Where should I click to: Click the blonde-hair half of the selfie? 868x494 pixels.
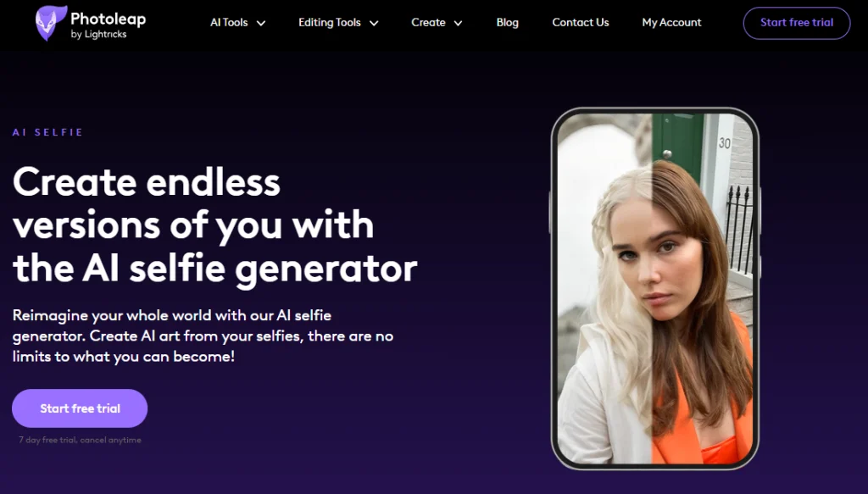[604, 288]
